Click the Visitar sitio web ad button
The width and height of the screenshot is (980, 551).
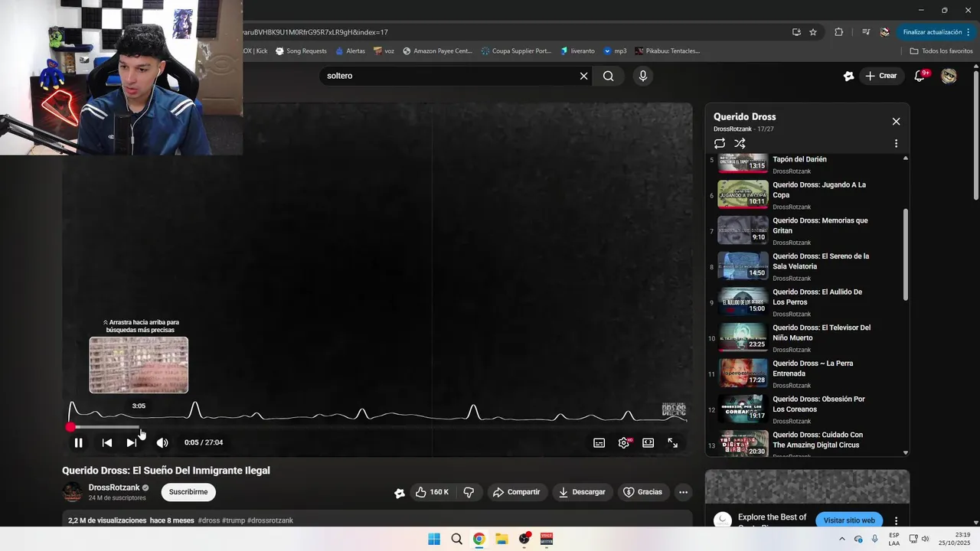(849, 520)
